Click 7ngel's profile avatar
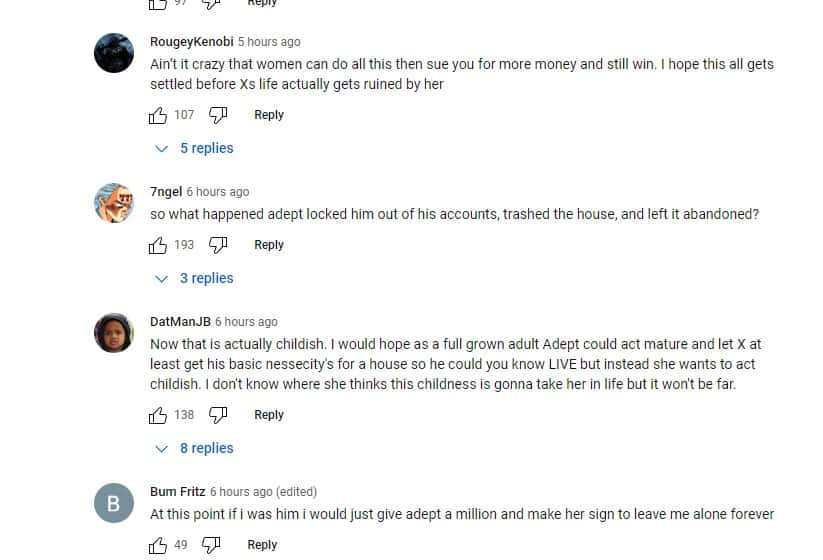 point(113,203)
